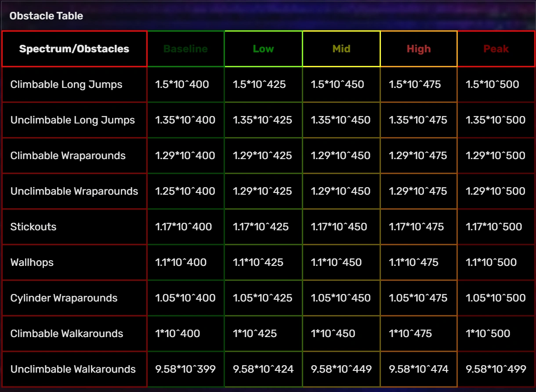Viewport: 536px width, 392px height.
Task: Click the Low column header
Action: (263, 49)
